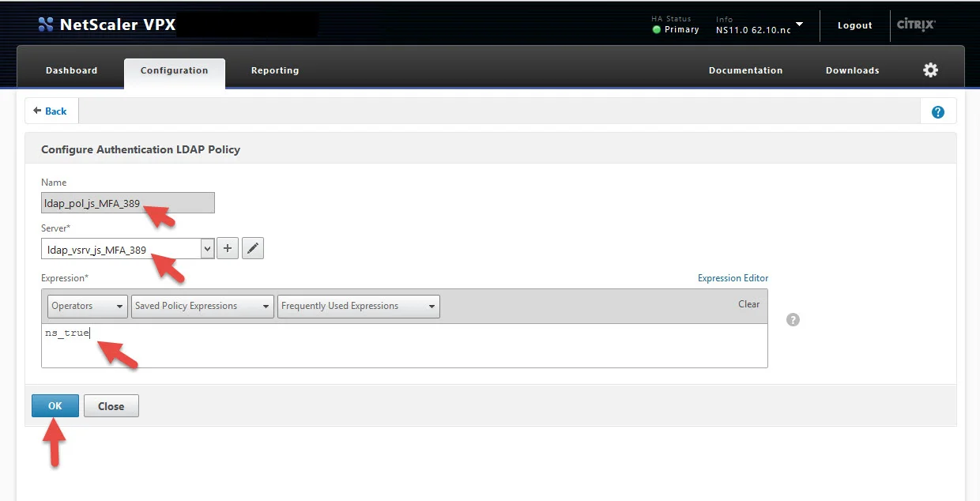
Task: Clear the expression with Clear link
Action: tap(748, 304)
